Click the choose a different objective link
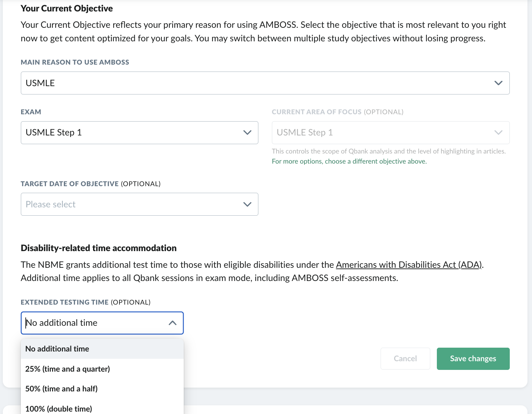Screen dimensions: 532x414 point(349,161)
